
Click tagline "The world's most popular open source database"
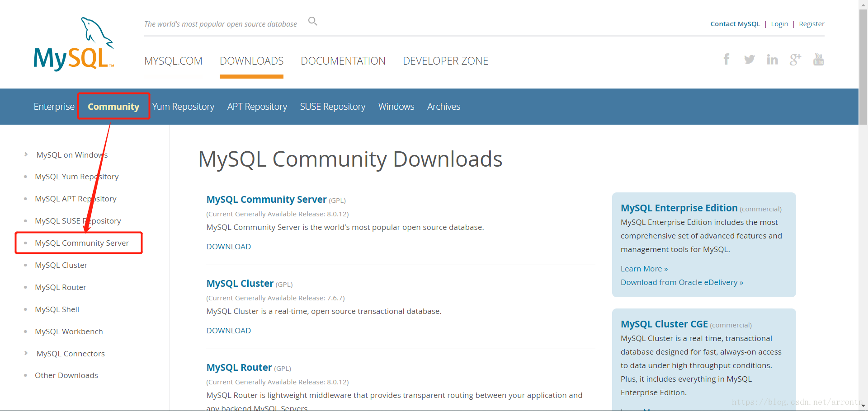221,24
